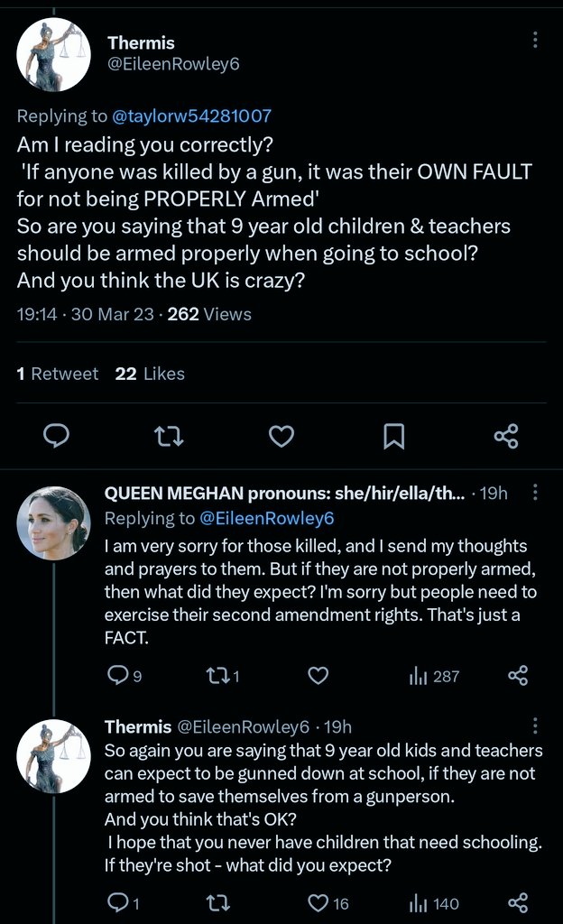
Task: Retweet the QUEEN MEGHAN reply
Action: click(x=223, y=675)
